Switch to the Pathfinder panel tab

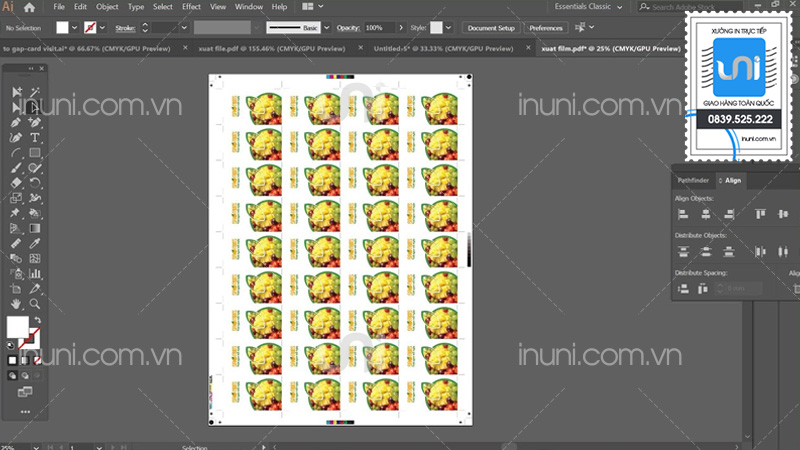pos(693,180)
